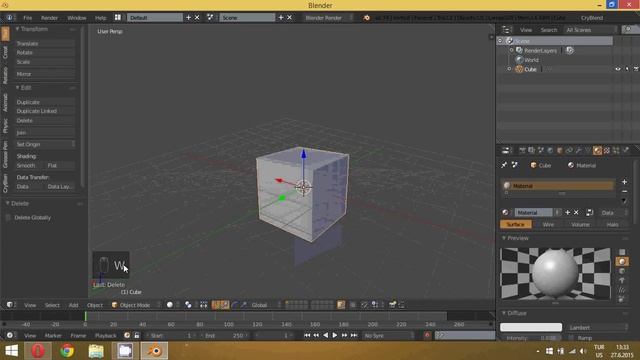Click the play animation button
Viewport: 640px width, 360px height.
click(x=335, y=336)
